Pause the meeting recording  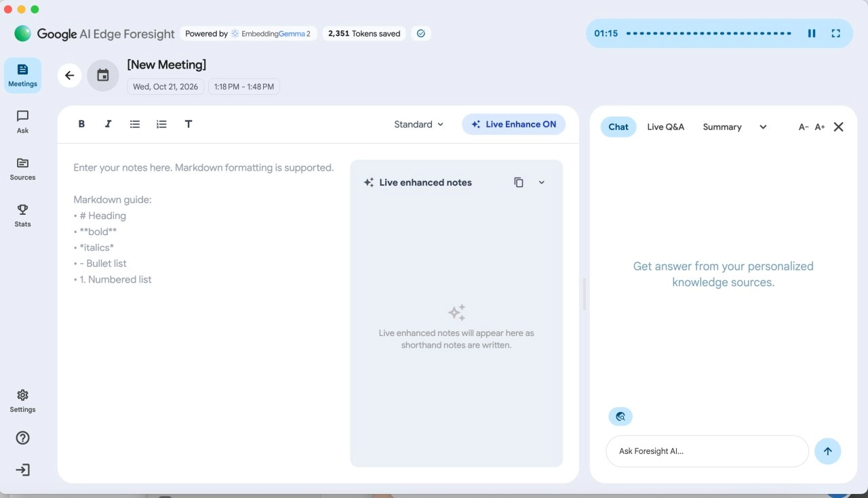[812, 33]
